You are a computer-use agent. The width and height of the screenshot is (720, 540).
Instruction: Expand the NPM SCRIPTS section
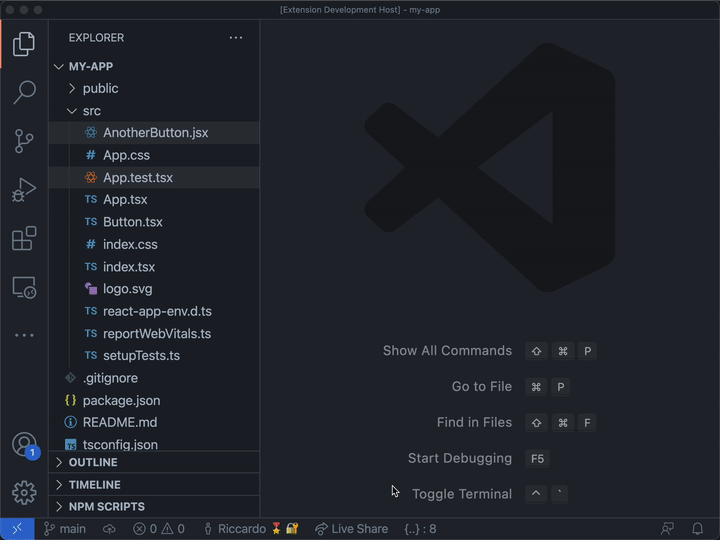pos(154,507)
